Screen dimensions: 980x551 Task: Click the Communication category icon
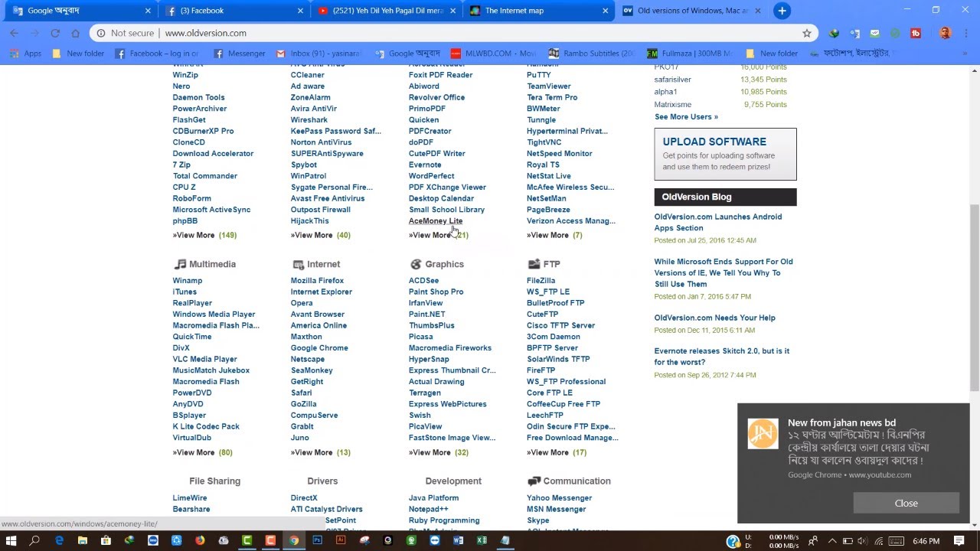click(x=534, y=481)
